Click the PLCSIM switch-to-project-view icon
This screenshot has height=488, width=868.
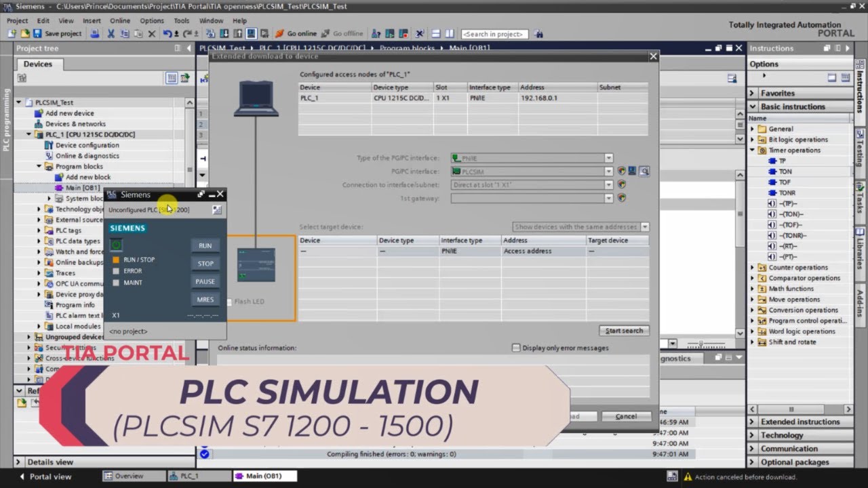click(x=216, y=209)
